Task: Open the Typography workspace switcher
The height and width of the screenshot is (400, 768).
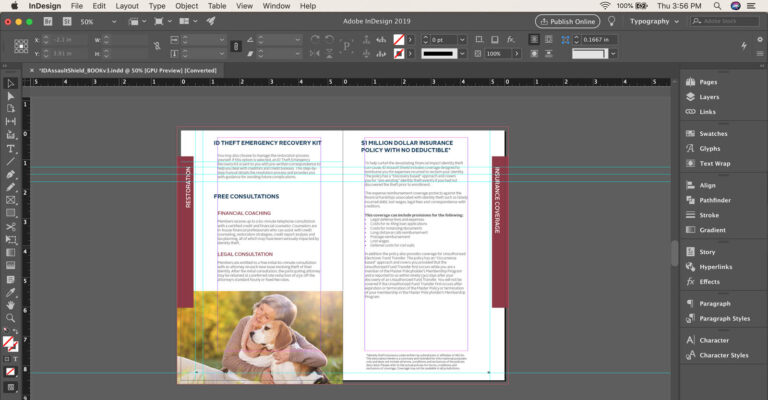Action: pos(654,22)
